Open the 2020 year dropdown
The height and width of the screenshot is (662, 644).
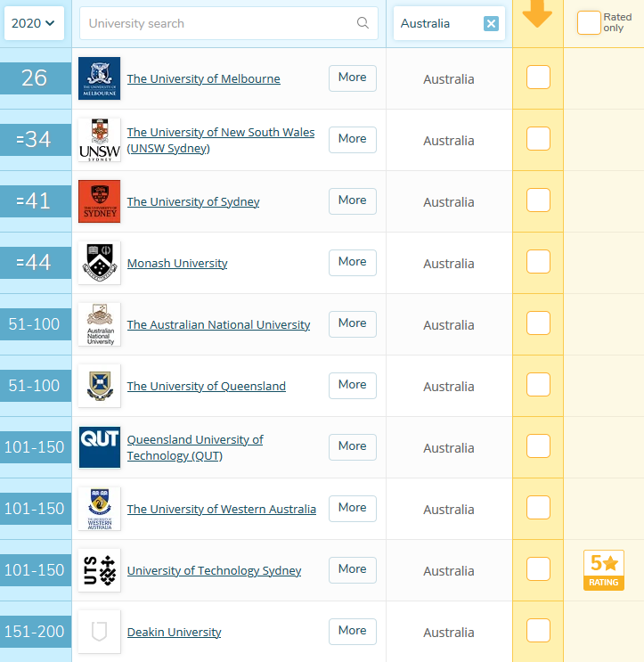[35, 23]
